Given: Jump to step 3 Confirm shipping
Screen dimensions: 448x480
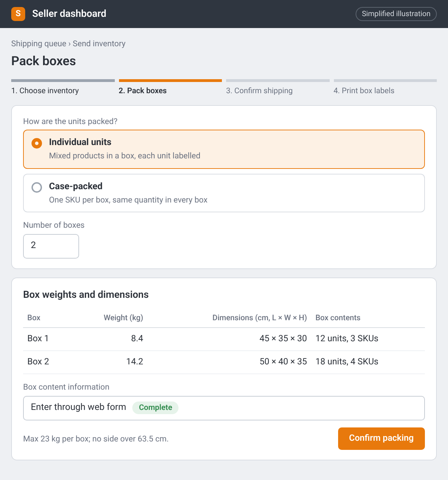Looking at the screenshot, I should coord(278,87).
